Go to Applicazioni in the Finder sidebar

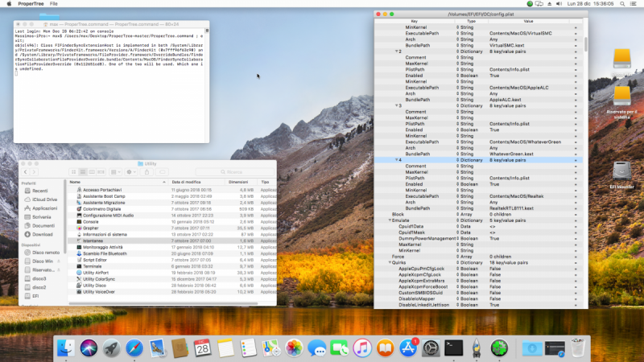point(43,208)
